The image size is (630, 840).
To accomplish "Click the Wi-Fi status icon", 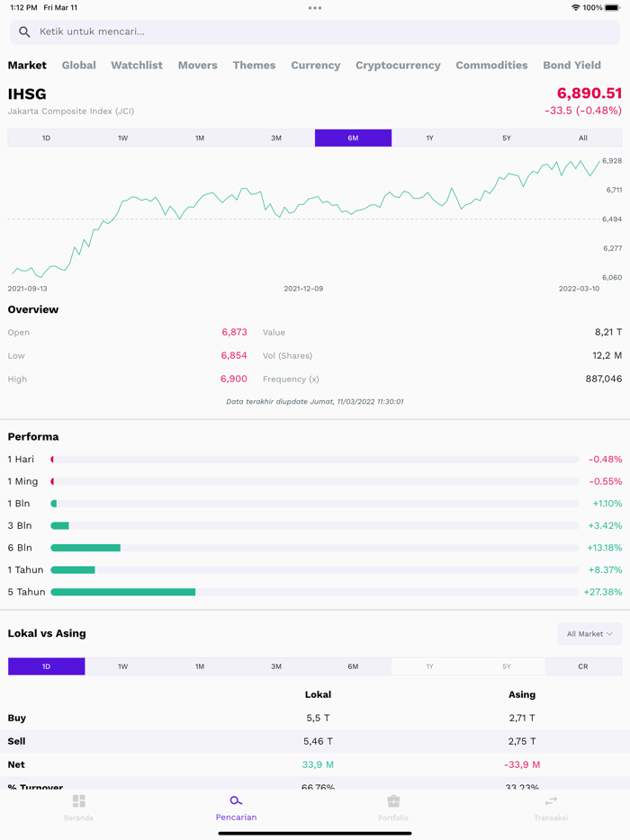I will (x=575, y=8).
